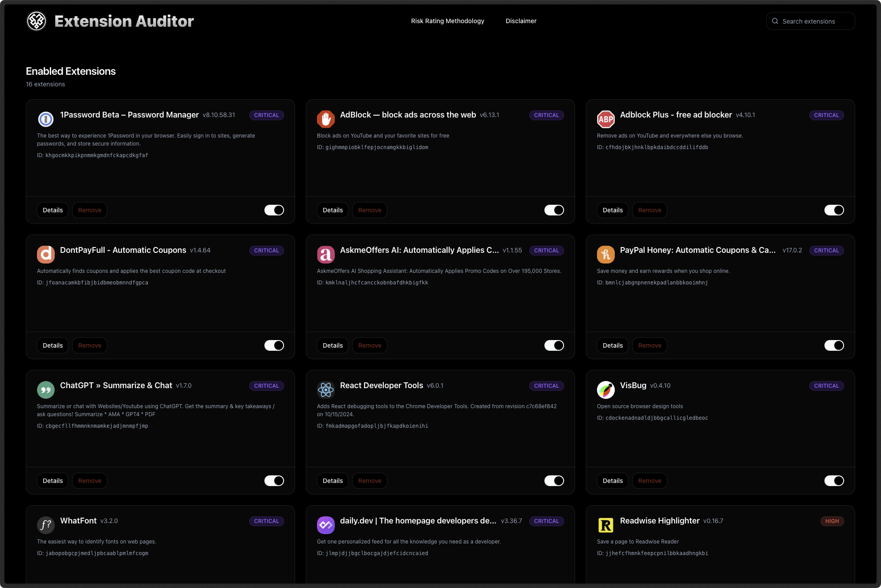Click the daily.dev ID jlmpjdjjbgclbocgajdjefcidcncaied
This screenshot has width=881, height=588.
pos(377,553)
